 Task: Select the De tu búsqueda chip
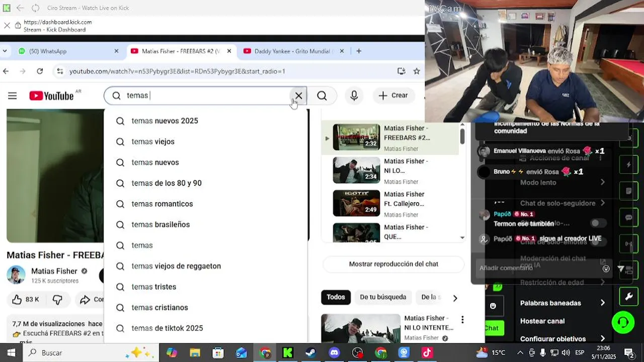tap(383, 297)
